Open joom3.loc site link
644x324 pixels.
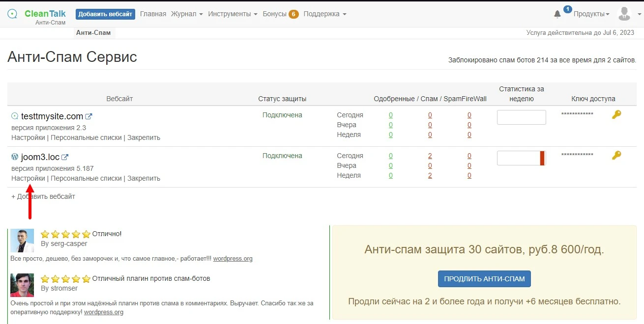pos(40,157)
